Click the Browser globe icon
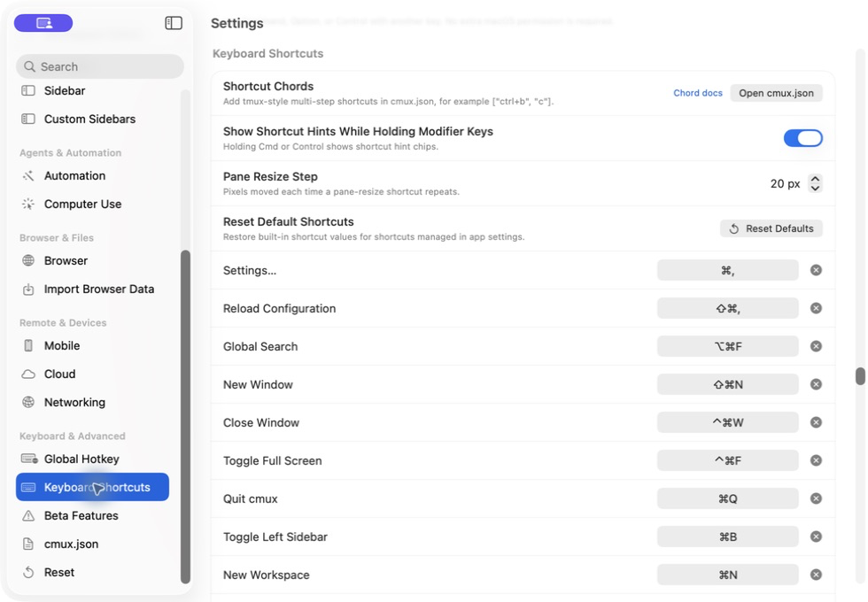 pyautogui.click(x=28, y=260)
